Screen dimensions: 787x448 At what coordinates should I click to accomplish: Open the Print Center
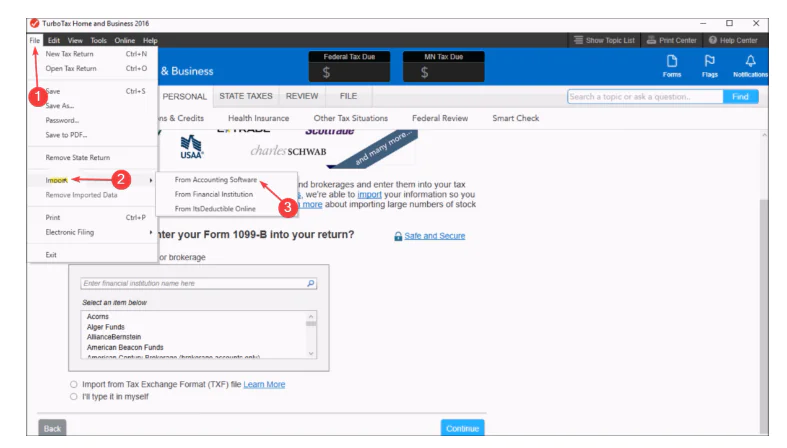pyautogui.click(x=672, y=40)
